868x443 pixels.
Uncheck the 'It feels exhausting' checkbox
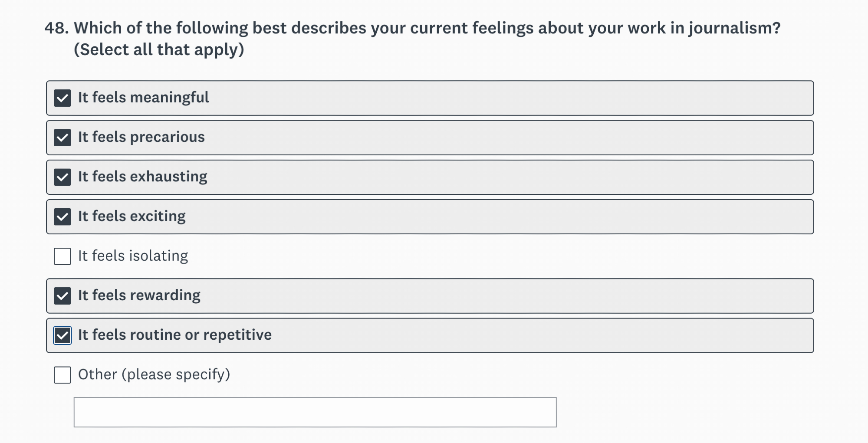[62, 177]
